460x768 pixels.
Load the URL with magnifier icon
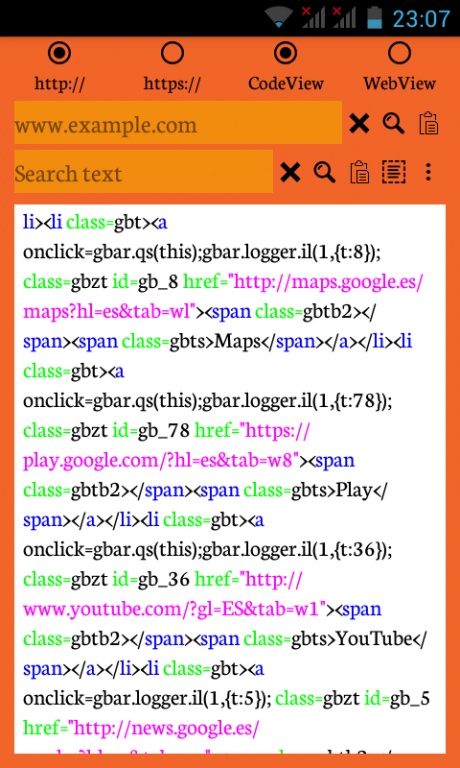coord(393,123)
